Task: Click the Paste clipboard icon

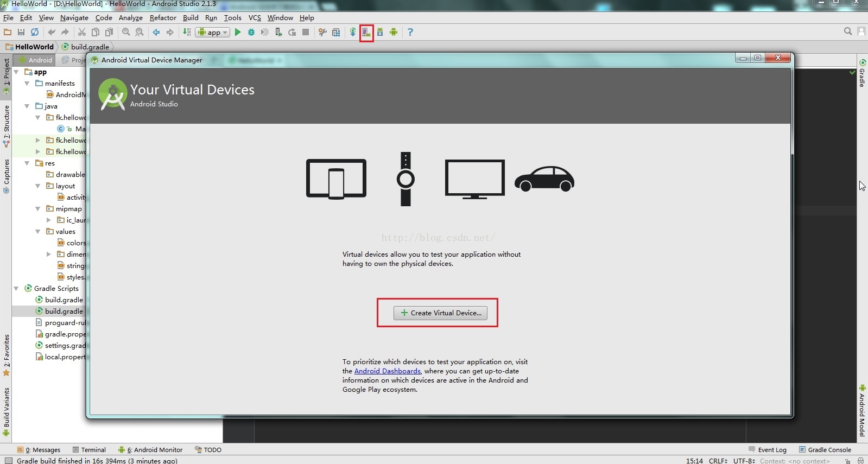Action: point(109,32)
